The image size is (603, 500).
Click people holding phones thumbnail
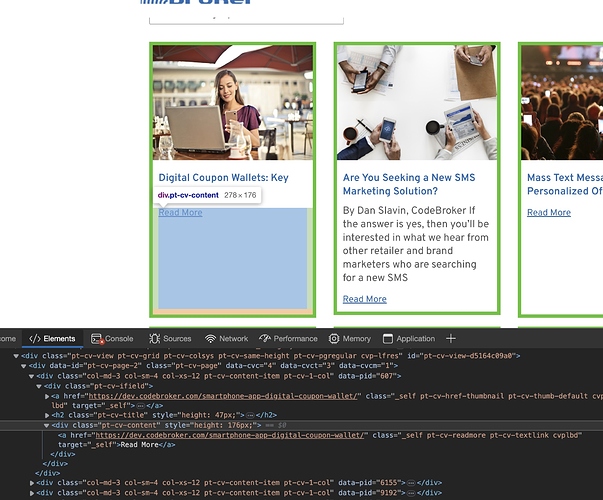coord(417,102)
